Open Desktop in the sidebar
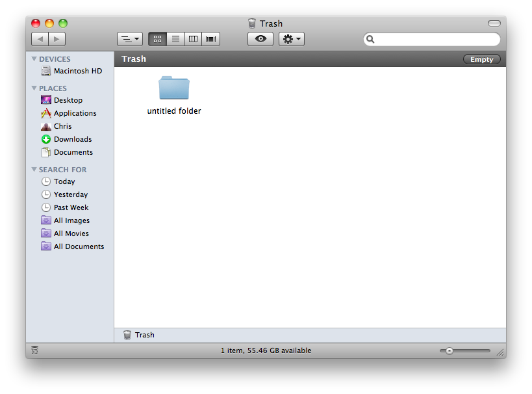This screenshot has width=532, height=394. coord(70,100)
